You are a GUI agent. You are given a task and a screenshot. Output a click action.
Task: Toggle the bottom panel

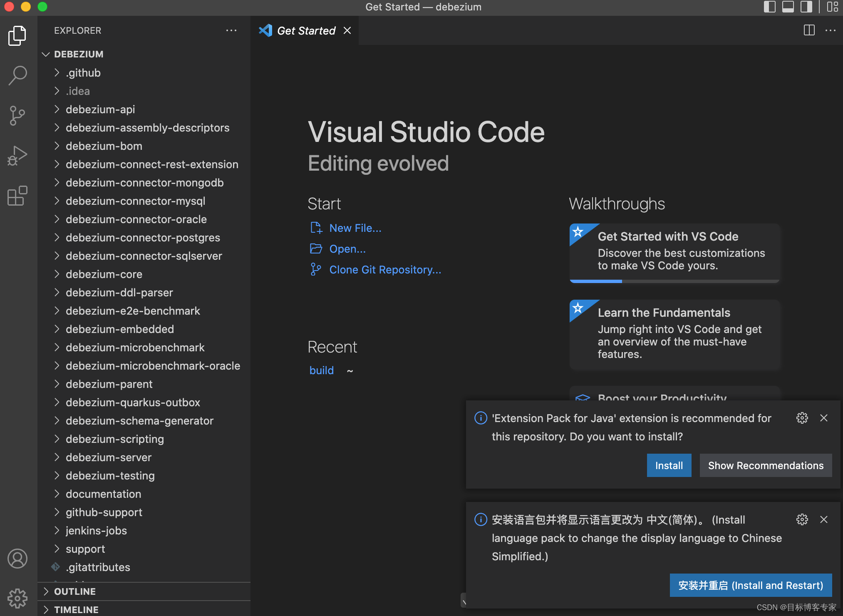tap(788, 7)
